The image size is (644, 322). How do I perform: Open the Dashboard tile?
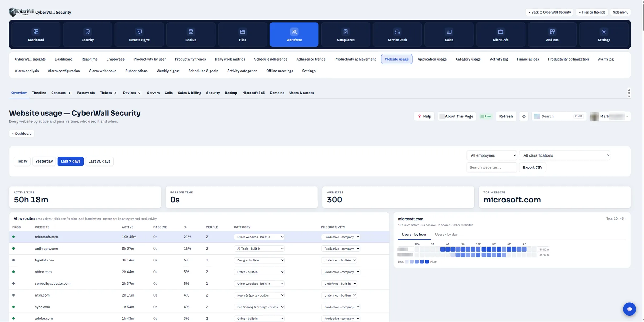[x=36, y=34]
